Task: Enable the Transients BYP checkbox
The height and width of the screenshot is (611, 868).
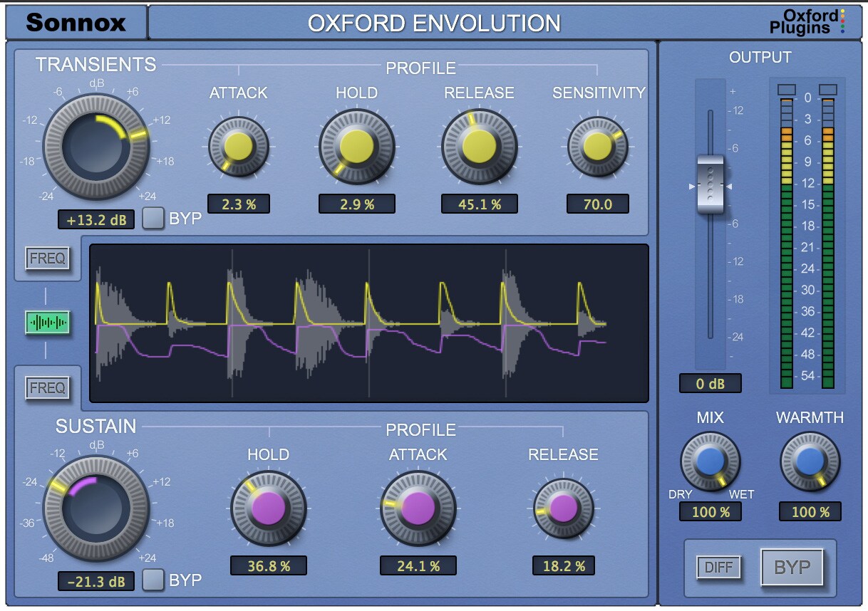Action: pyautogui.click(x=153, y=219)
